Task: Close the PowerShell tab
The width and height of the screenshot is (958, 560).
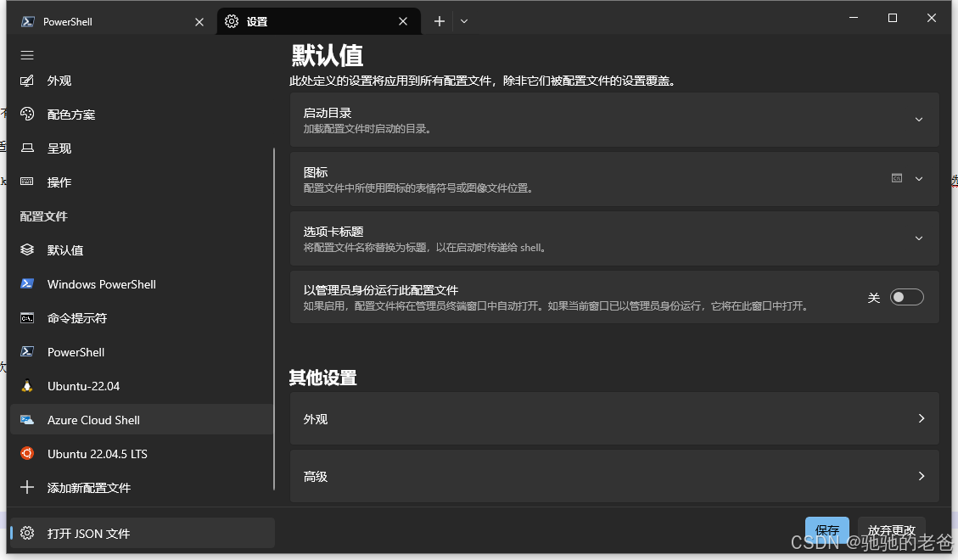Action: (199, 22)
